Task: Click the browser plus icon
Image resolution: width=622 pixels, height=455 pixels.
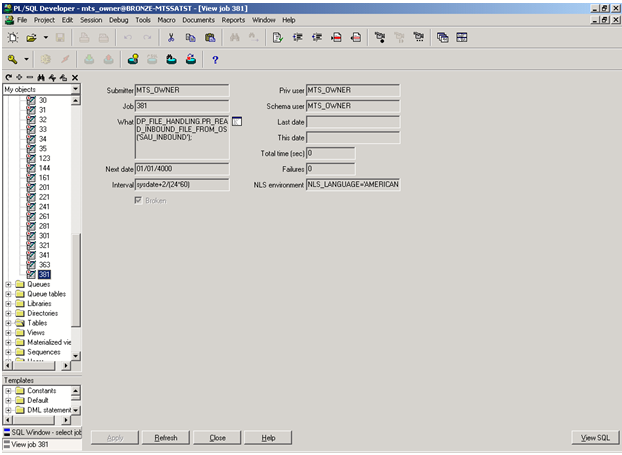Action: (x=19, y=77)
